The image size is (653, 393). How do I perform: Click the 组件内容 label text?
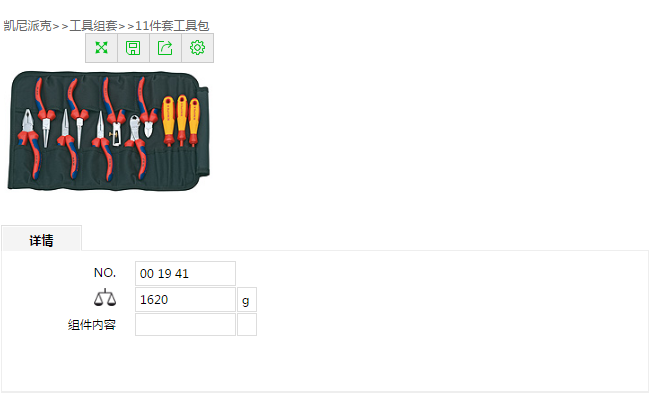92,325
